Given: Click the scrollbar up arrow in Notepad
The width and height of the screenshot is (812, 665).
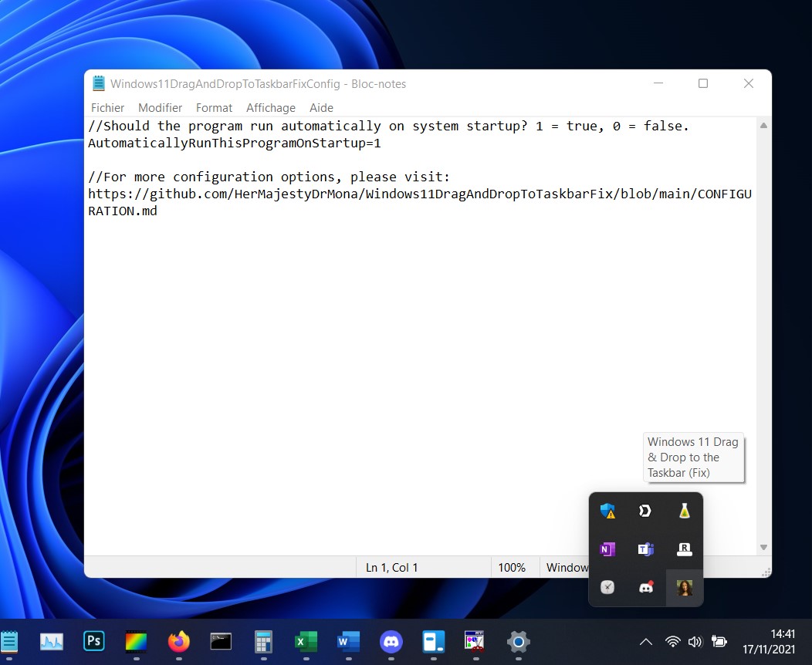Looking at the screenshot, I should pos(763,125).
